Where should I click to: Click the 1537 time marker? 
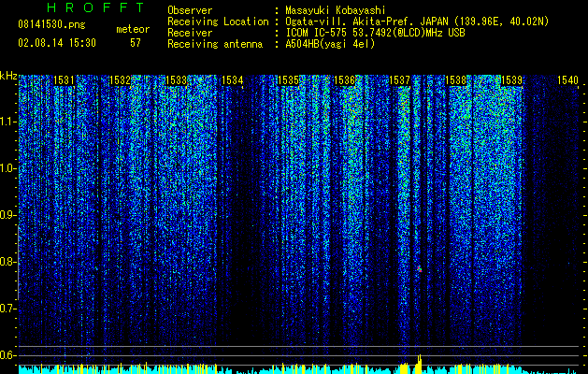400,80
